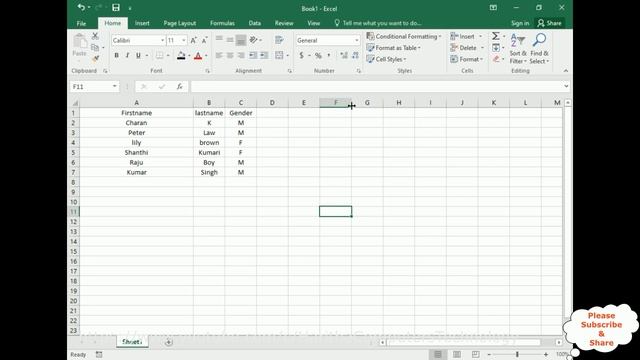640x360 pixels.
Task: Select cell containing Shanthi
Action: 136,152
